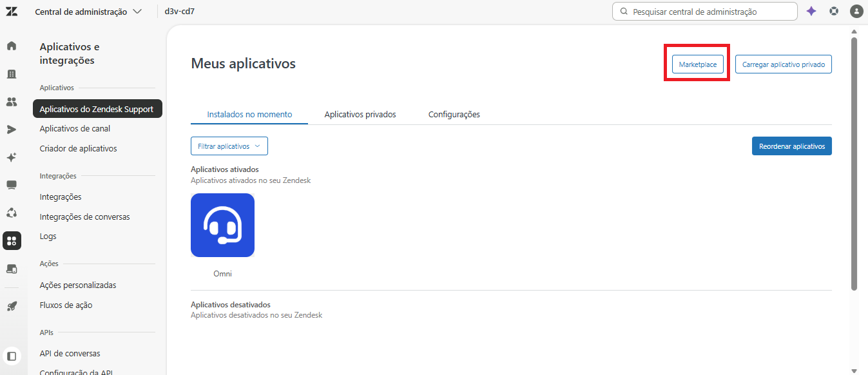868x375 pixels.
Task: Open the help lifebuoy icon in the header
Action: pos(834,12)
